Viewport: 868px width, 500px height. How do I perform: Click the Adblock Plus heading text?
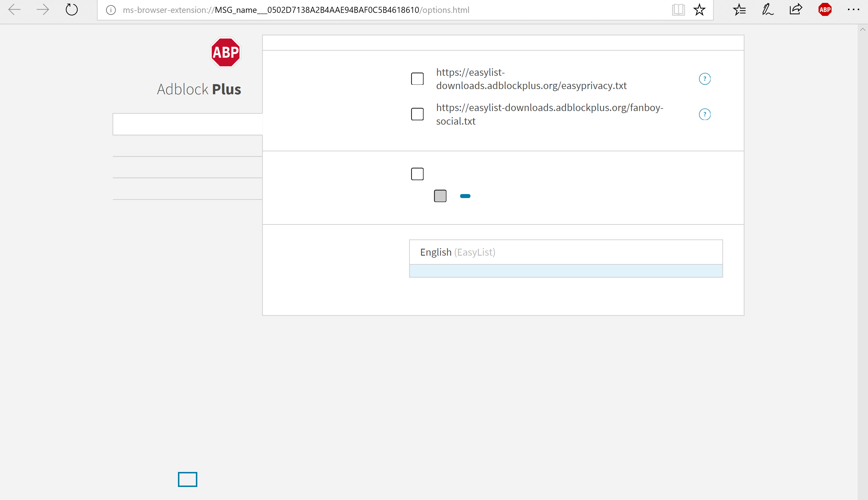click(199, 89)
